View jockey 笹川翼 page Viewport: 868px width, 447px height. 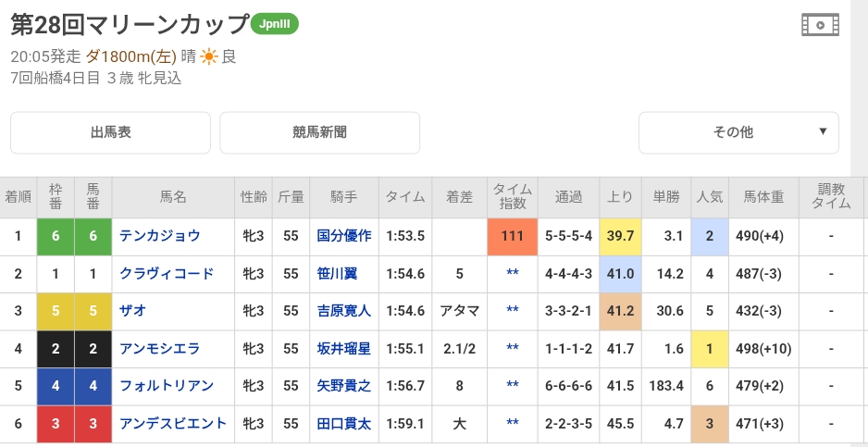coord(343,274)
